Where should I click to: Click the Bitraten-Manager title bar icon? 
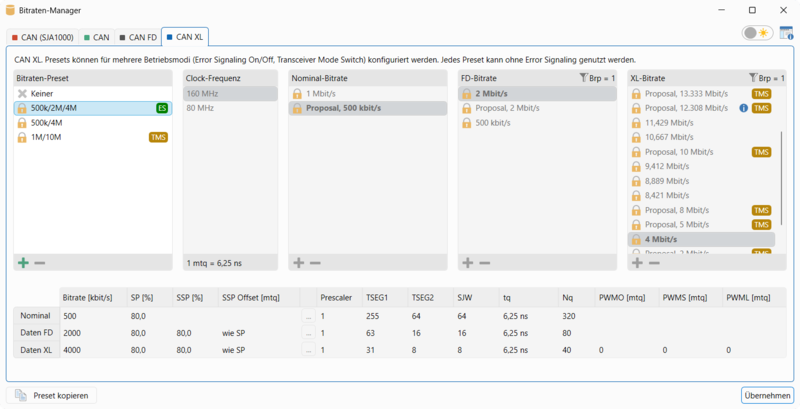coord(10,10)
